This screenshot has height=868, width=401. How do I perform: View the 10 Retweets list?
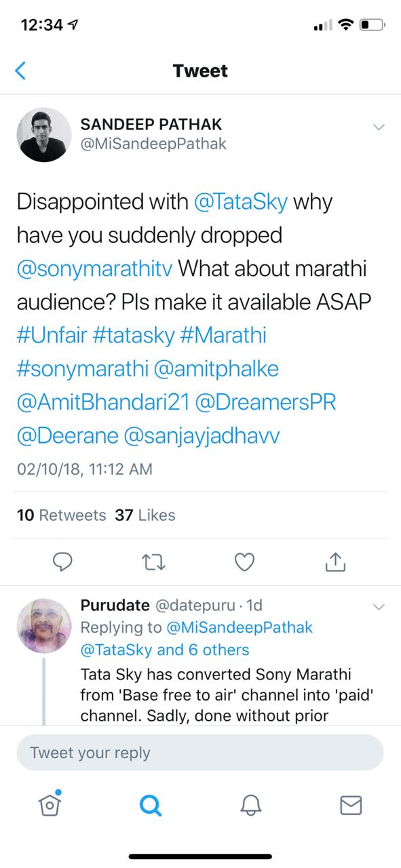(61, 515)
